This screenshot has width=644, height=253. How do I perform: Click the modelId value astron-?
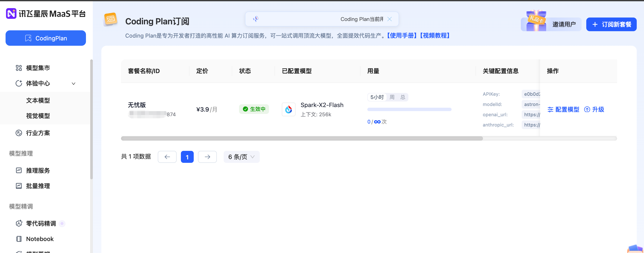(531, 104)
